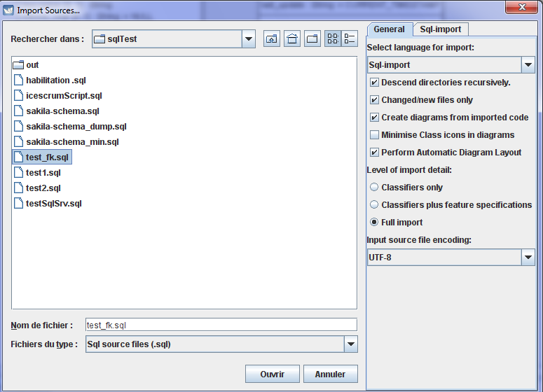Select Classifiers plus feature specifications option
This screenshot has width=543, height=392.
click(x=374, y=205)
